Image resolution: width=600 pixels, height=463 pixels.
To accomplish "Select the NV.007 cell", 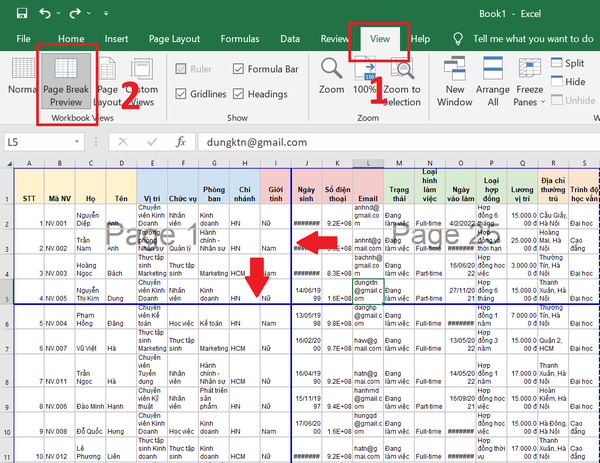I will 60,341.
